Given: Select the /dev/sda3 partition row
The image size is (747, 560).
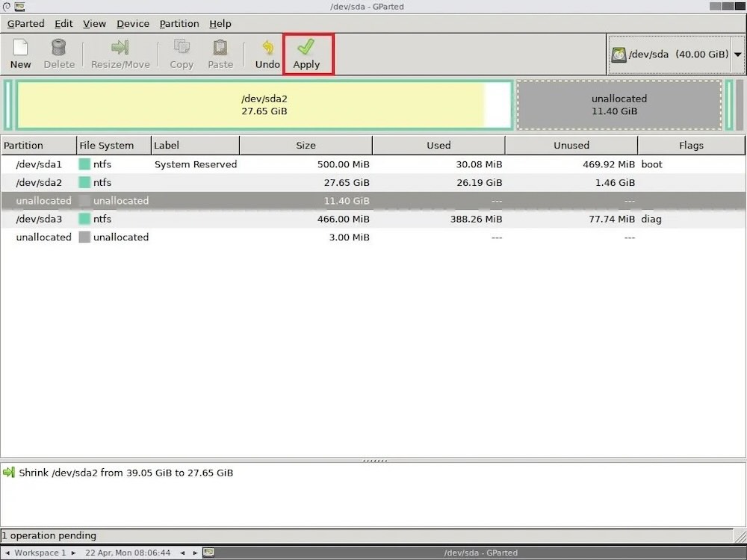Looking at the screenshot, I should 39,219.
